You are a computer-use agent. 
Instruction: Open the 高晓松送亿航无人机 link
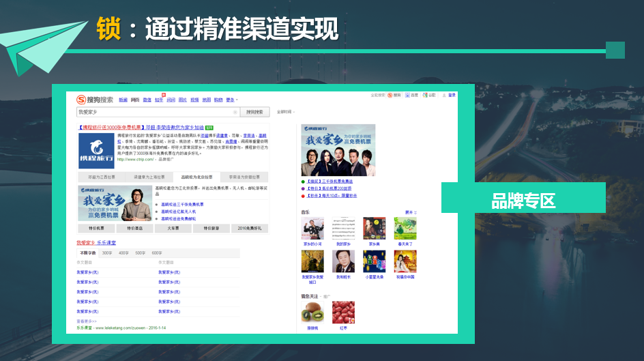coord(179,212)
